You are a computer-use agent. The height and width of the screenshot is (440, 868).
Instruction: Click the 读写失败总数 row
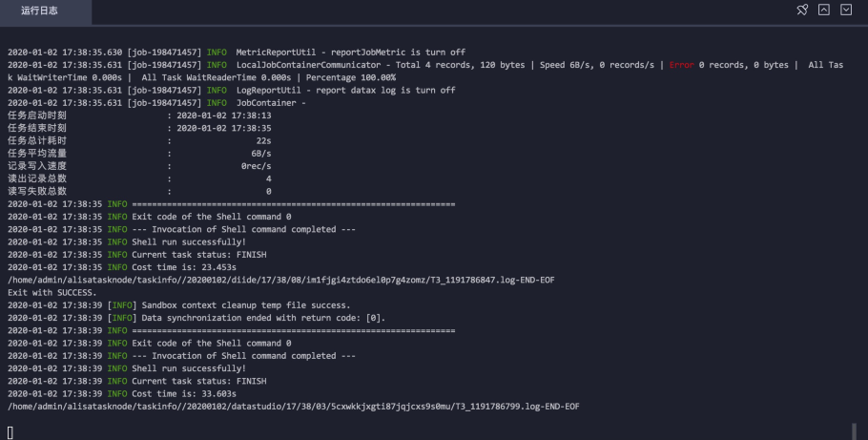139,191
